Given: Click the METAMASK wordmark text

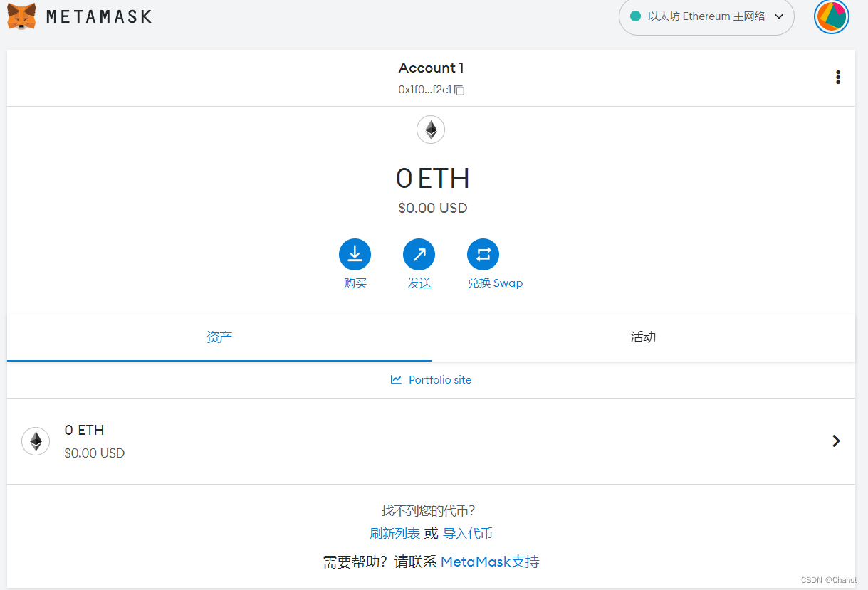Looking at the screenshot, I should [x=99, y=16].
